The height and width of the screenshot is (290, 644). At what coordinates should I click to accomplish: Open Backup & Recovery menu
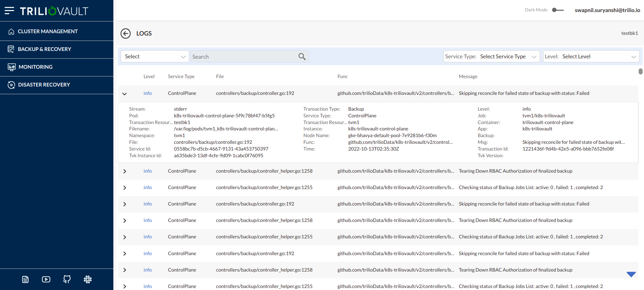pos(44,49)
